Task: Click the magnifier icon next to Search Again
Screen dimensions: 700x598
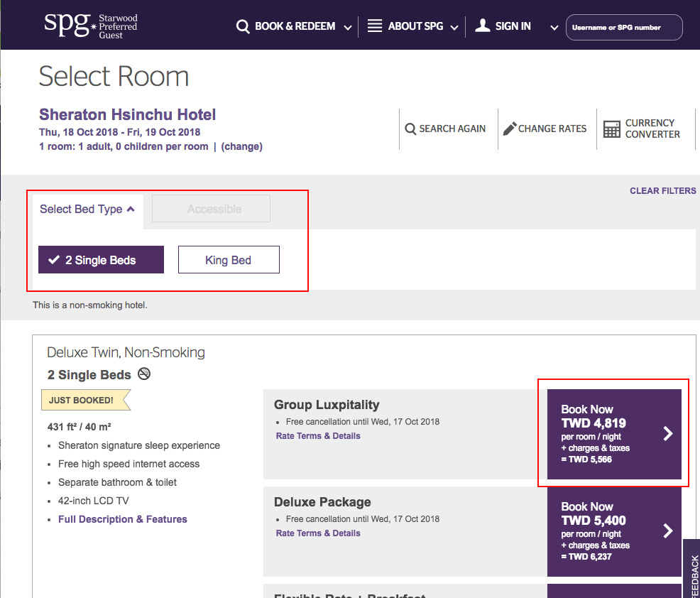Action: coord(410,129)
